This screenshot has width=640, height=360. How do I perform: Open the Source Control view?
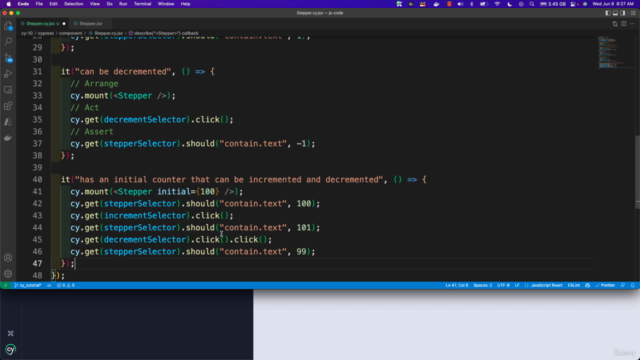(8, 58)
